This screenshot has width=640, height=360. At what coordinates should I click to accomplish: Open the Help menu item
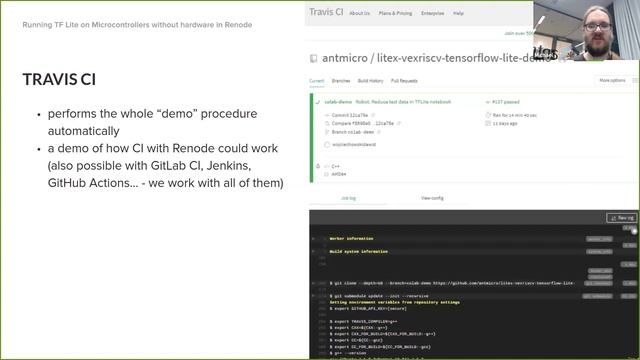click(458, 13)
